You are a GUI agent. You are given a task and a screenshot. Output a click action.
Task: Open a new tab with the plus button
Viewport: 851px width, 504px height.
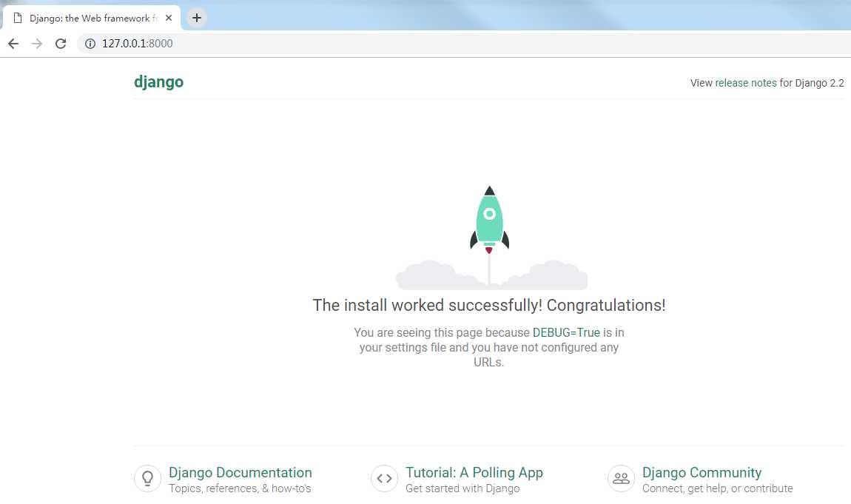point(196,18)
